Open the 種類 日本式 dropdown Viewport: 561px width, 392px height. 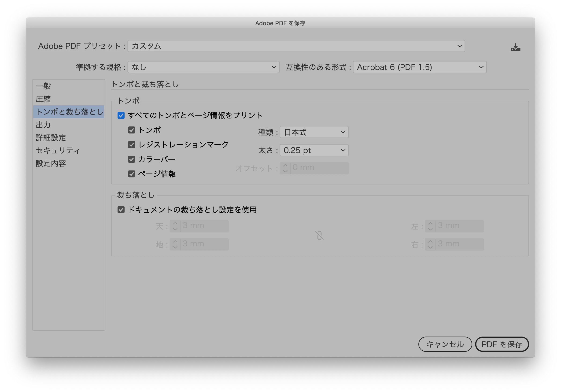(x=314, y=132)
